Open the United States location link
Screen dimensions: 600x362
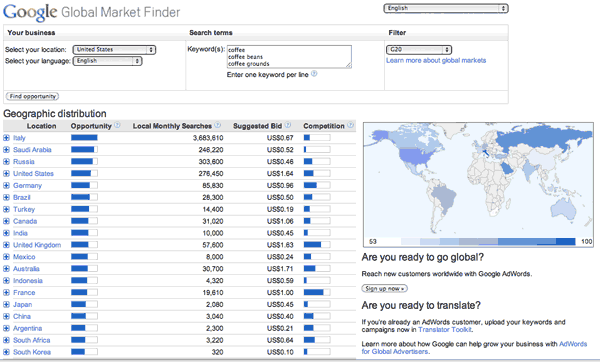click(33, 173)
